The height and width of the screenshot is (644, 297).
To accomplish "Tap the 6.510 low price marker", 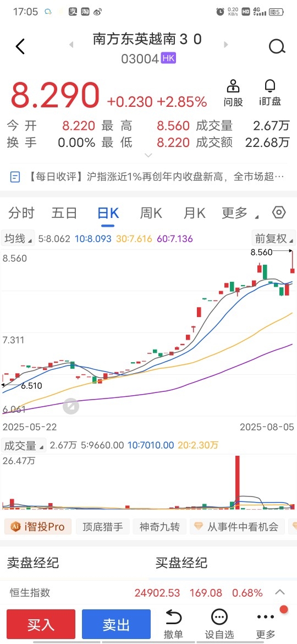I will pyautogui.click(x=31, y=386).
